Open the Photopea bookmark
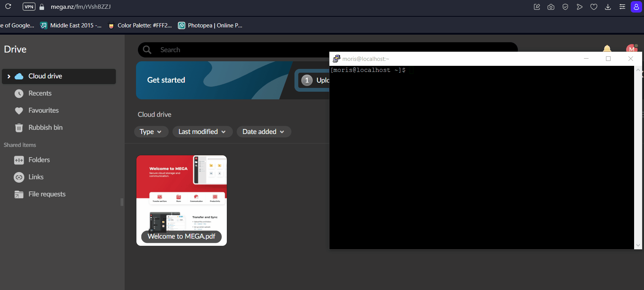Screen dimensions: 644x290 tap(210, 25)
